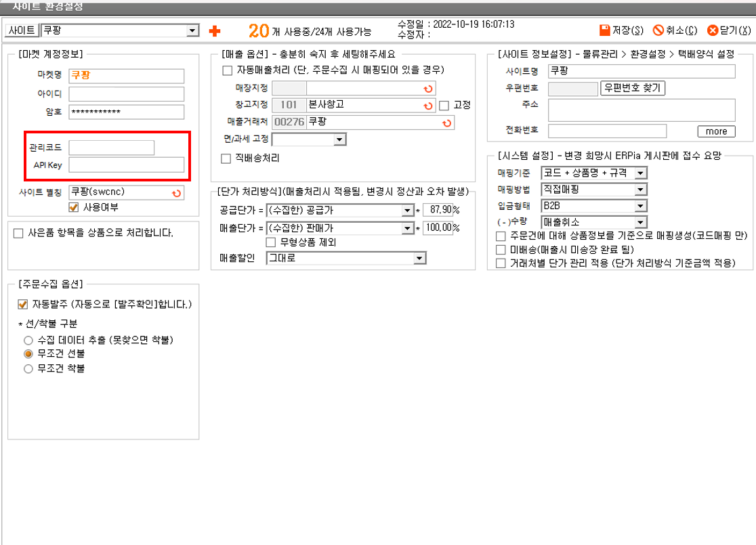The image size is (756, 545).
Task: Expand the 매핑기준 dropdown
Action: [639, 173]
